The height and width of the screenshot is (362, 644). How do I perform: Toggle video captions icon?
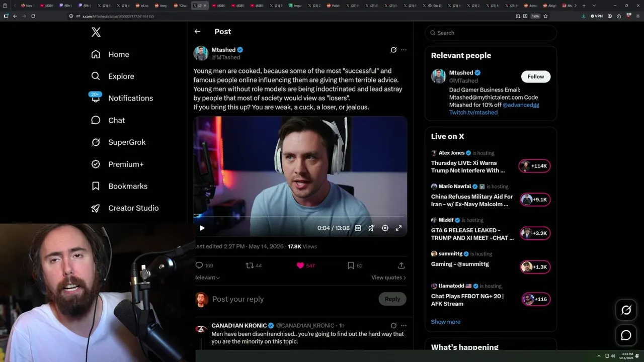(358, 228)
